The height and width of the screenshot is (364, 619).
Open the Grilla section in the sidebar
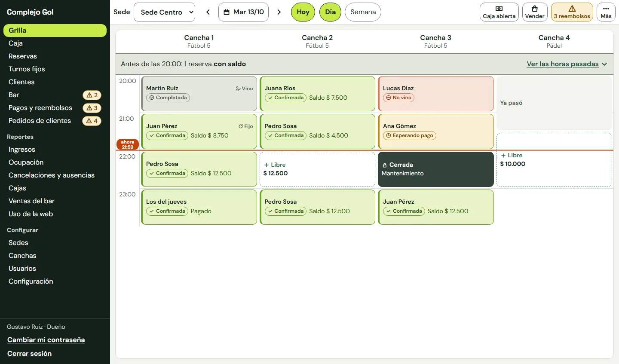55,31
